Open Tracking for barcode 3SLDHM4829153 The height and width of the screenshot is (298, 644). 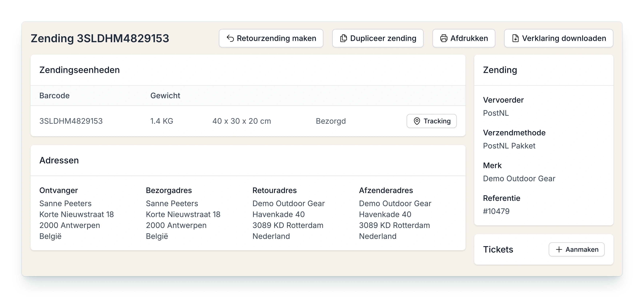coord(432,121)
